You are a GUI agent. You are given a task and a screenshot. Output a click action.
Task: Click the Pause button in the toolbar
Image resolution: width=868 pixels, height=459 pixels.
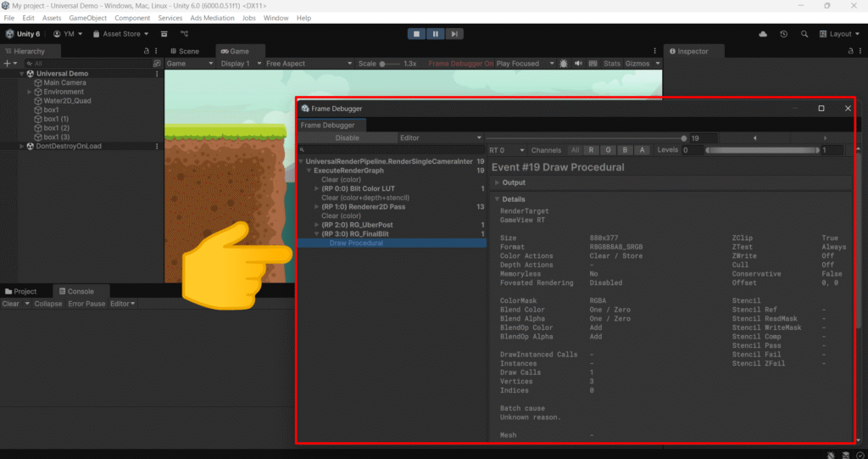pyautogui.click(x=436, y=34)
